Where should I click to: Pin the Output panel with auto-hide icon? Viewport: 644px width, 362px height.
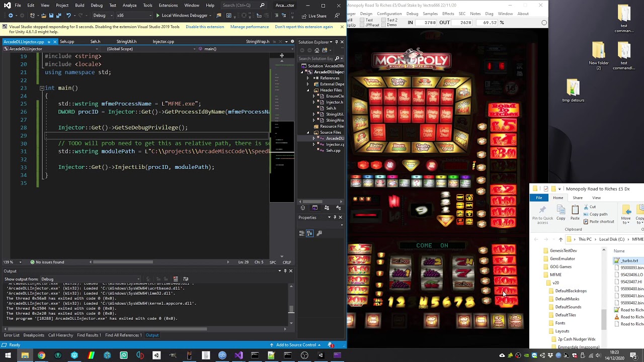[x=285, y=270]
